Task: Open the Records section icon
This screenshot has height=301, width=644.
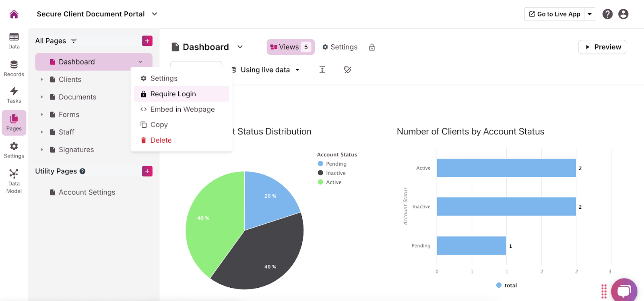Action: [x=14, y=68]
